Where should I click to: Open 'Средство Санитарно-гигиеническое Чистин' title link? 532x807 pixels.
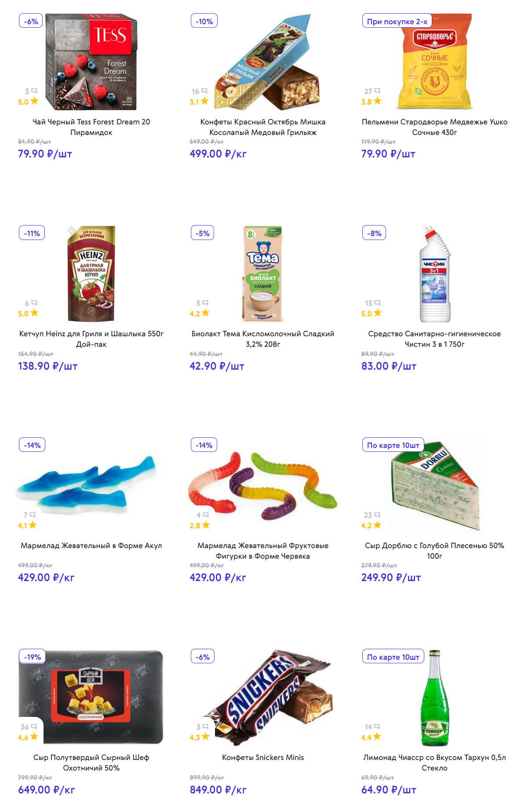point(434,339)
